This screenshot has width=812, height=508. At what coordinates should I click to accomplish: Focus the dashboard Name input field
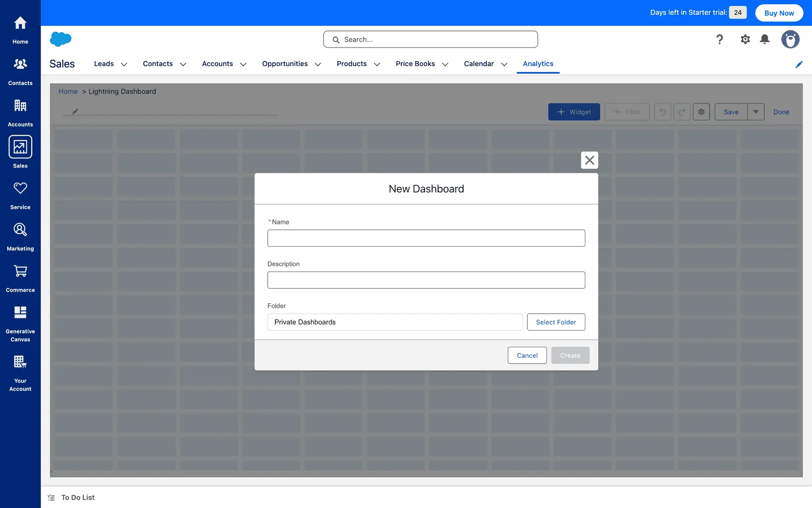coord(426,238)
